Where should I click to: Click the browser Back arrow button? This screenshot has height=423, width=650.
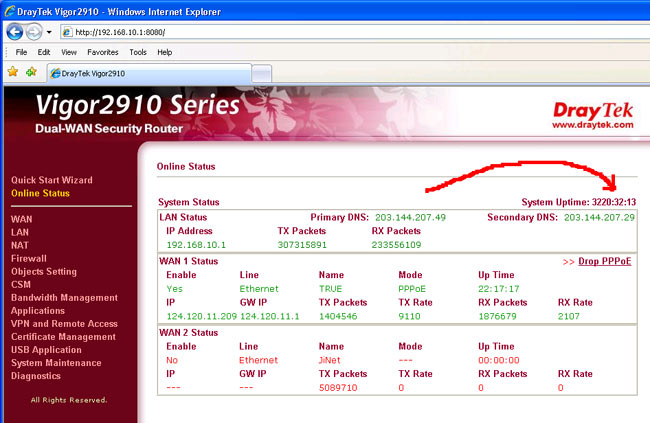(x=15, y=32)
